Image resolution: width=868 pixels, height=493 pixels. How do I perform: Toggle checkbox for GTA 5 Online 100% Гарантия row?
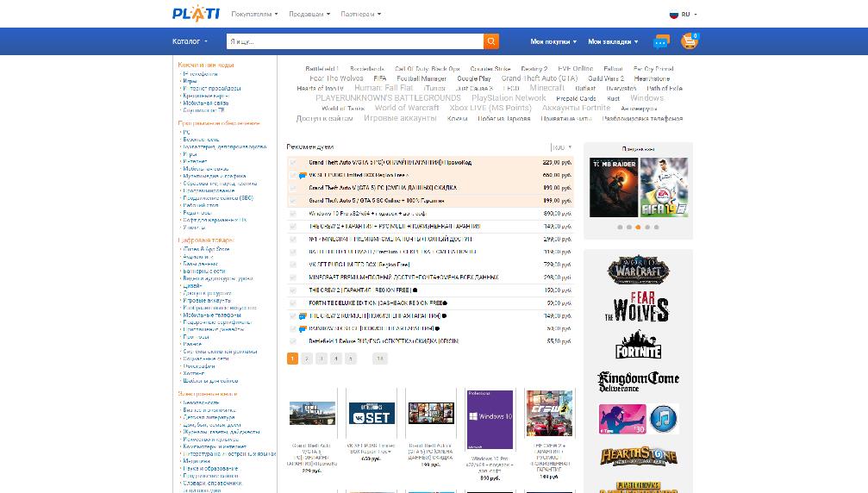[x=293, y=201]
